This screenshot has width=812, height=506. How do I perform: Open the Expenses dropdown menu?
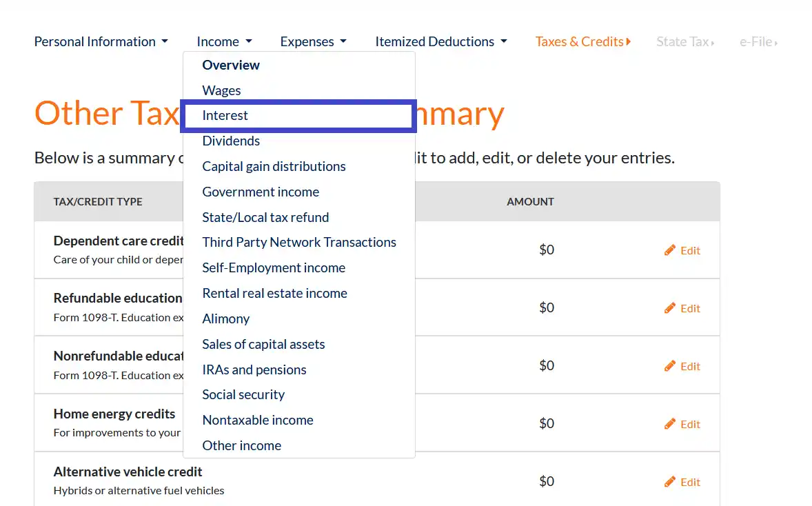[x=313, y=41]
